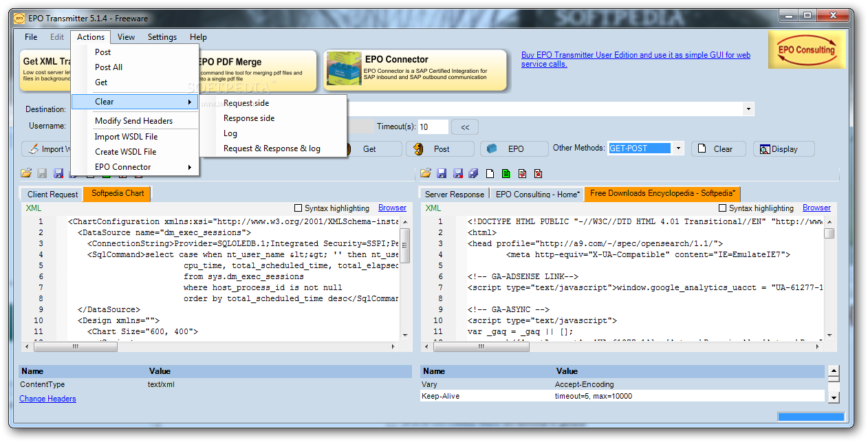
Task: Click document icon with red X in response toolbar
Action: tap(538, 173)
